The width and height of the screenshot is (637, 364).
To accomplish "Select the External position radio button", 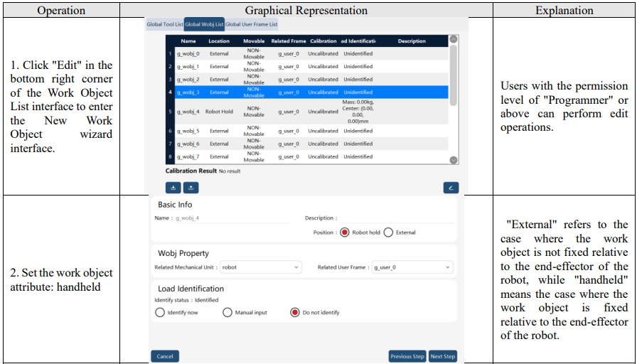I will [x=388, y=232].
